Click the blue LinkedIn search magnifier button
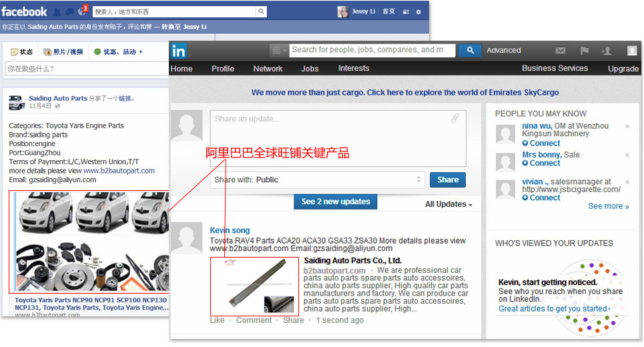 (470, 50)
